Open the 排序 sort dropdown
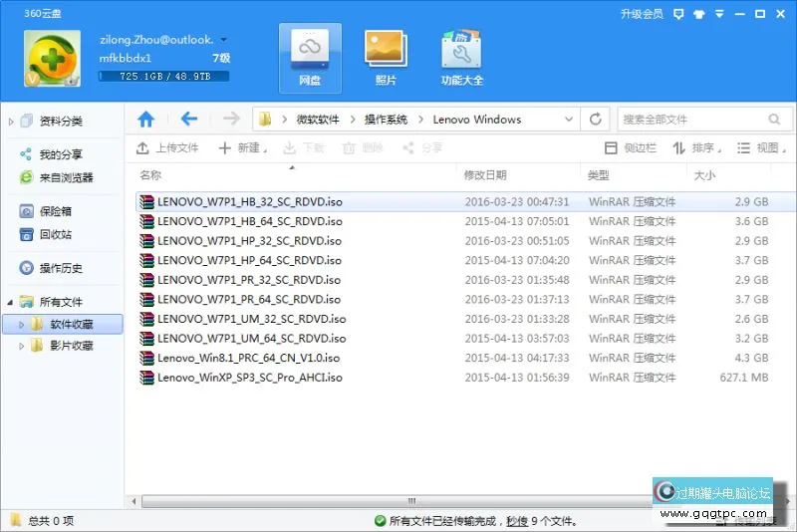The width and height of the screenshot is (797, 532). [696, 147]
